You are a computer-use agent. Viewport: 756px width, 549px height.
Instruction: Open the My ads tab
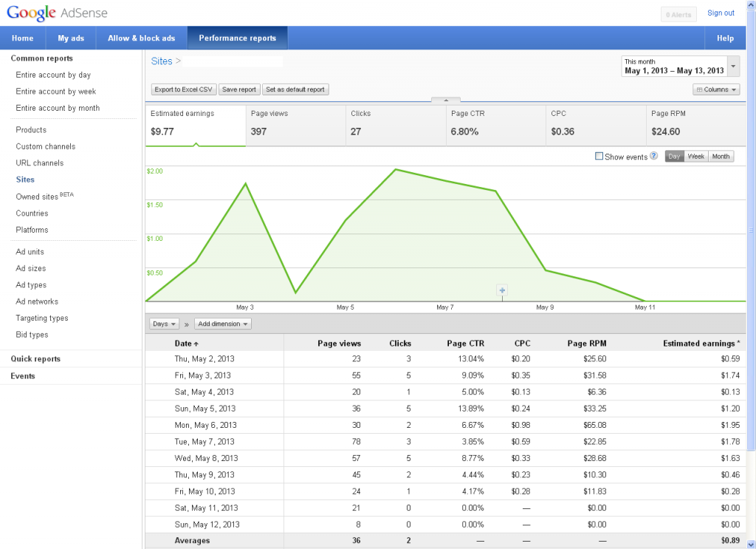click(71, 38)
